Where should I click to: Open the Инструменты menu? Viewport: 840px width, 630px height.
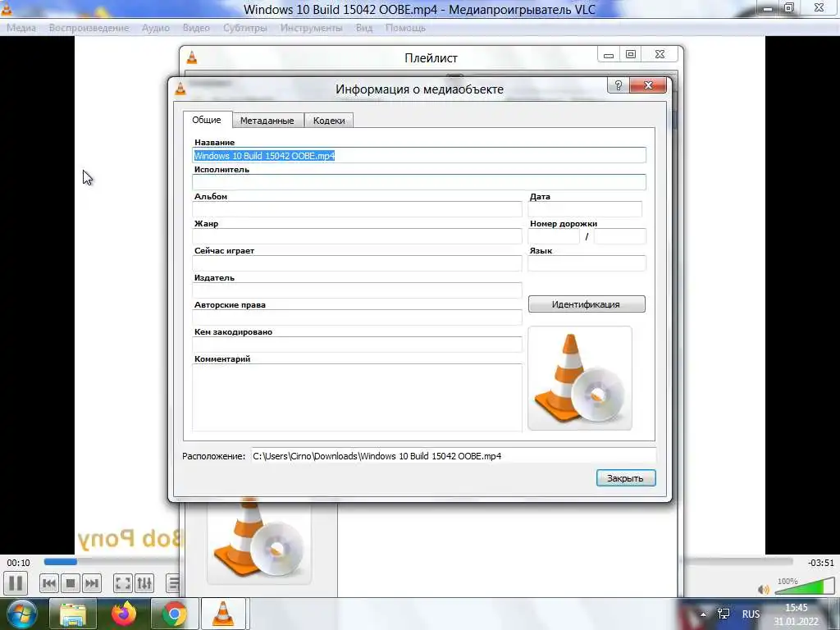click(311, 28)
